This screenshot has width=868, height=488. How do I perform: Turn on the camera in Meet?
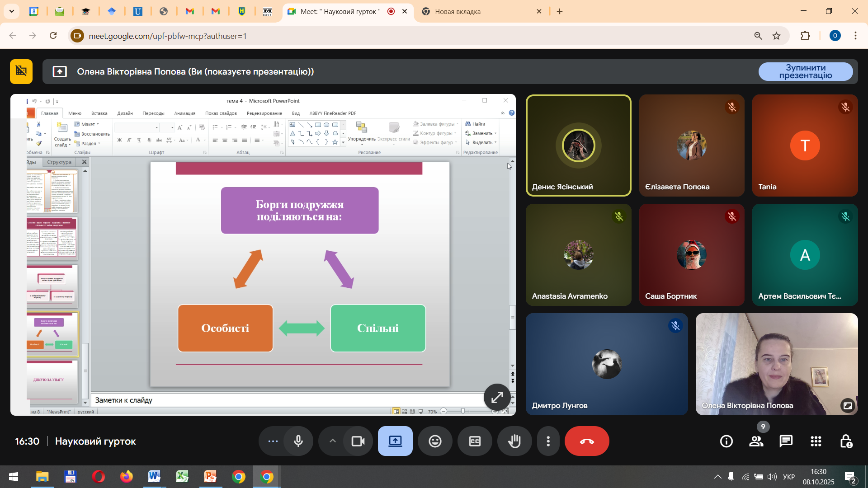point(358,441)
